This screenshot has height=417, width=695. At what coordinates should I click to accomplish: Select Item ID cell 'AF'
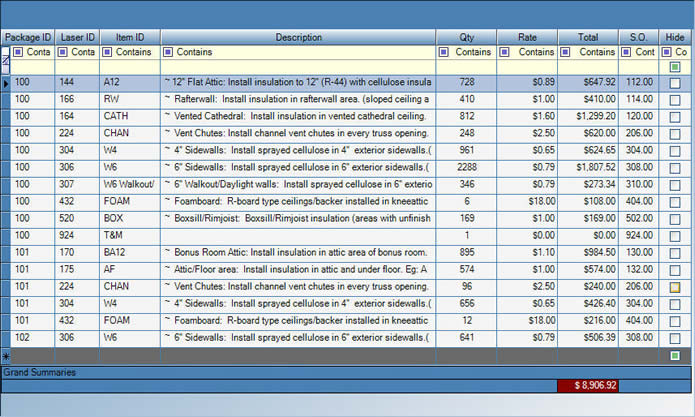tap(130, 269)
